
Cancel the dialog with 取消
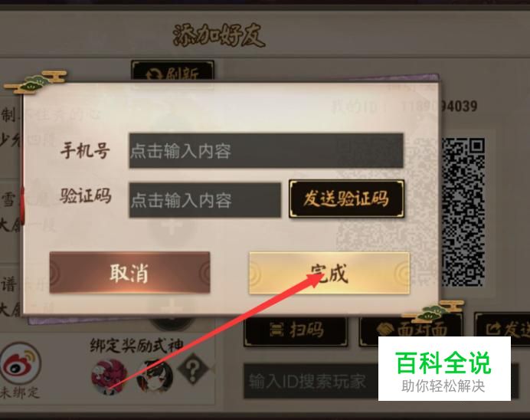129,272
